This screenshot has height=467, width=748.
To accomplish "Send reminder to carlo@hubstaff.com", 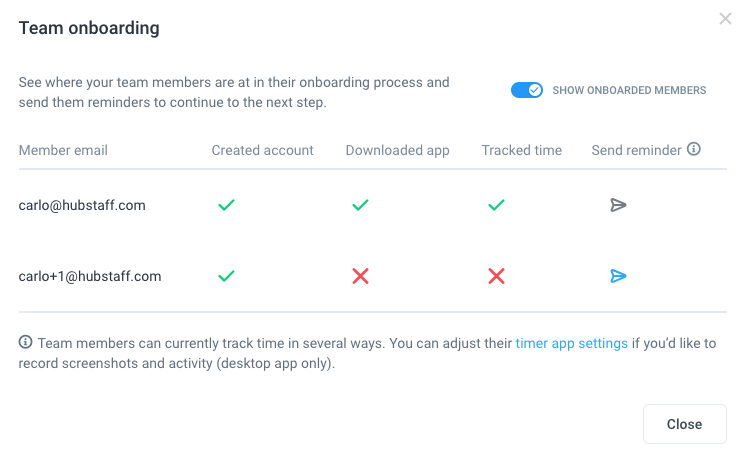I will (618, 205).
